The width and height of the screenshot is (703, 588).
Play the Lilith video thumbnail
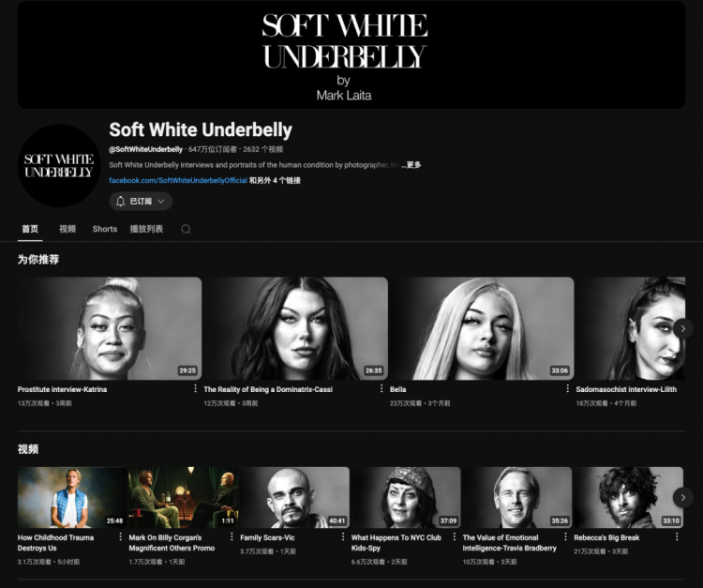click(x=631, y=328)
